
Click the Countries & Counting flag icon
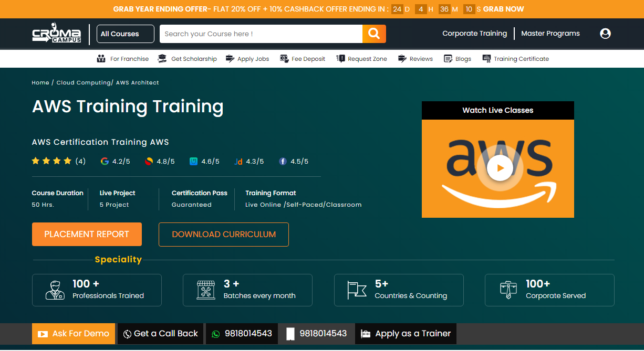(x=357, y=290)
